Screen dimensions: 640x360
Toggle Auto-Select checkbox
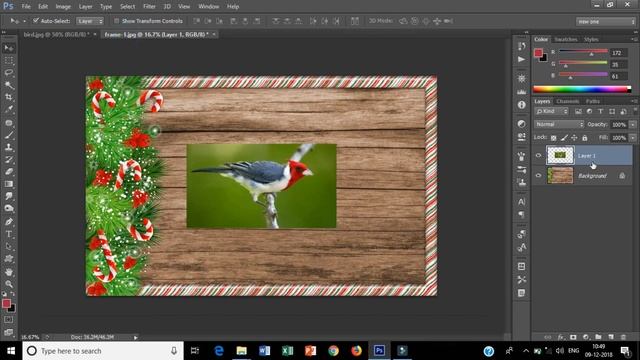(x=36, y=20)
